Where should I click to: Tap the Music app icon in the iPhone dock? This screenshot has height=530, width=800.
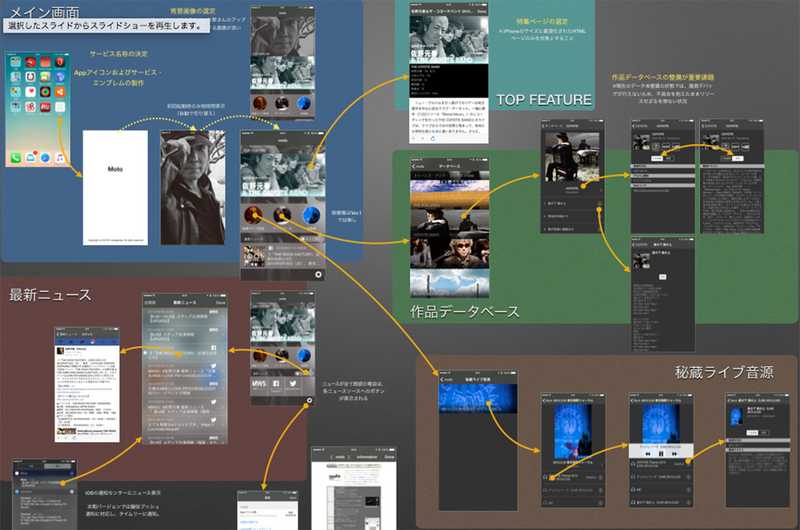coord(61,158)
